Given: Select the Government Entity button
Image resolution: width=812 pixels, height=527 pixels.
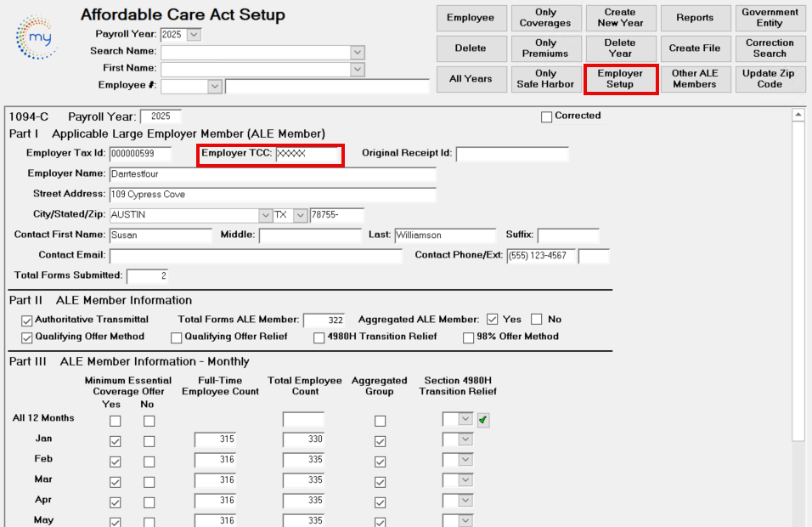Looking at the screenshot, I should (x=770, y=18).
